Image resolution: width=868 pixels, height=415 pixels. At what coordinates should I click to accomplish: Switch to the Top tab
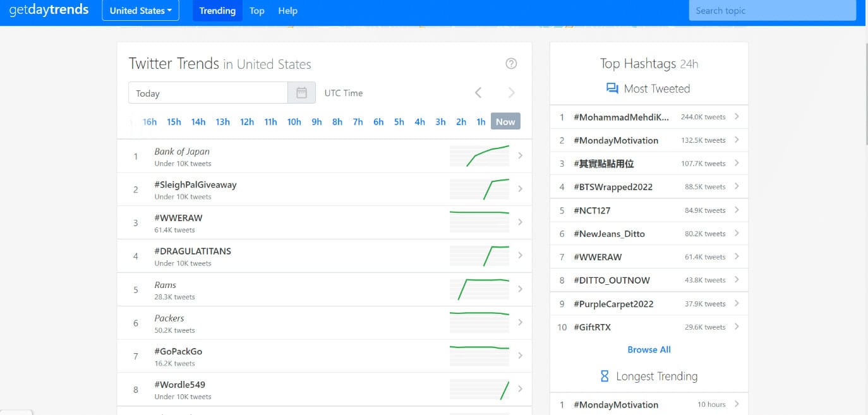coord(256,11)
